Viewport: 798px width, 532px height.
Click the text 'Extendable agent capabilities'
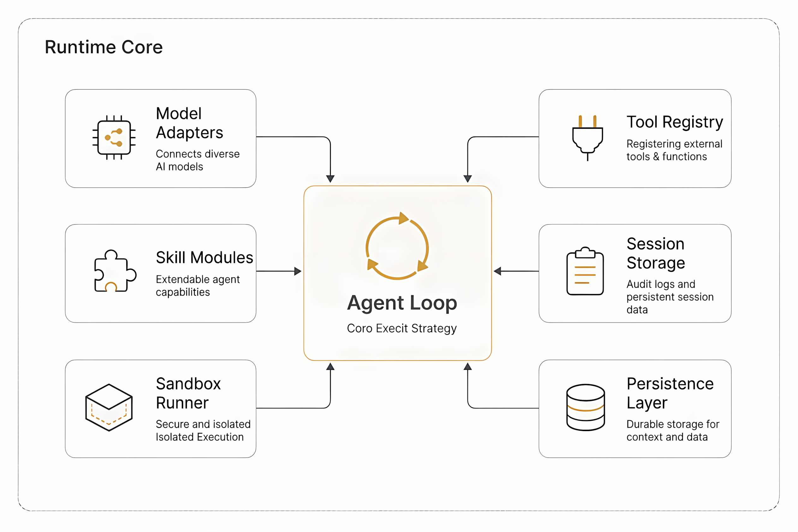pos(198,286)
